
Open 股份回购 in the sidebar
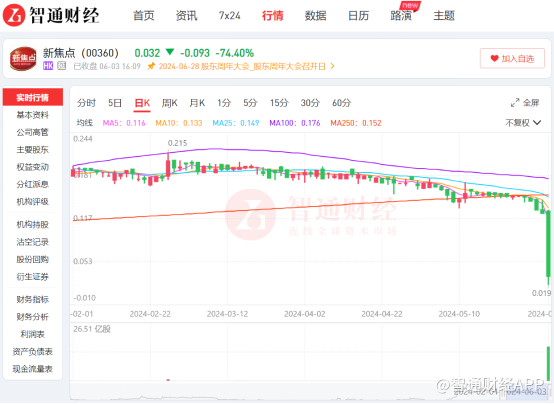point(33,259)
